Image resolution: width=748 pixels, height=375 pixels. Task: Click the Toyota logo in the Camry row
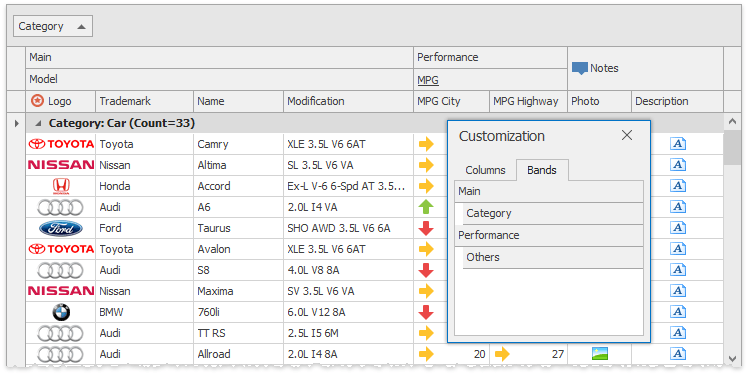61,144
